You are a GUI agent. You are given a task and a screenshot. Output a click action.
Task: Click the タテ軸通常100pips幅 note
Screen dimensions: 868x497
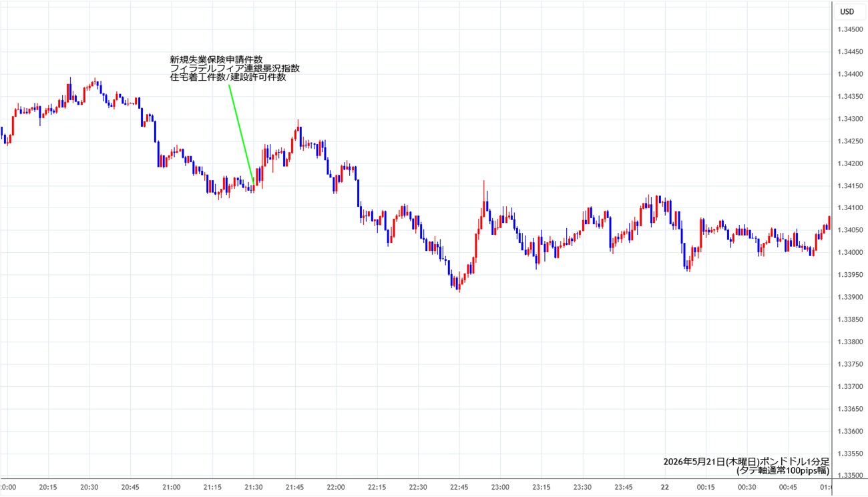point(783,470)
